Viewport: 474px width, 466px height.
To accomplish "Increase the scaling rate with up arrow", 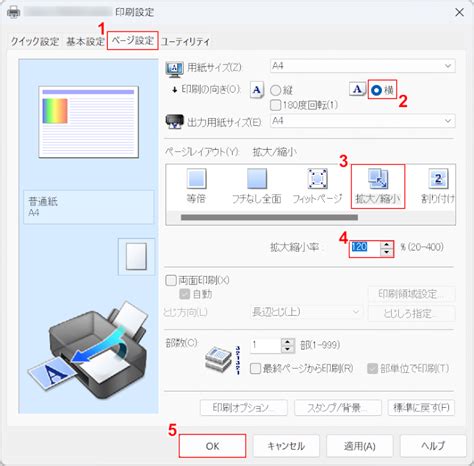I will pos(386,245).
